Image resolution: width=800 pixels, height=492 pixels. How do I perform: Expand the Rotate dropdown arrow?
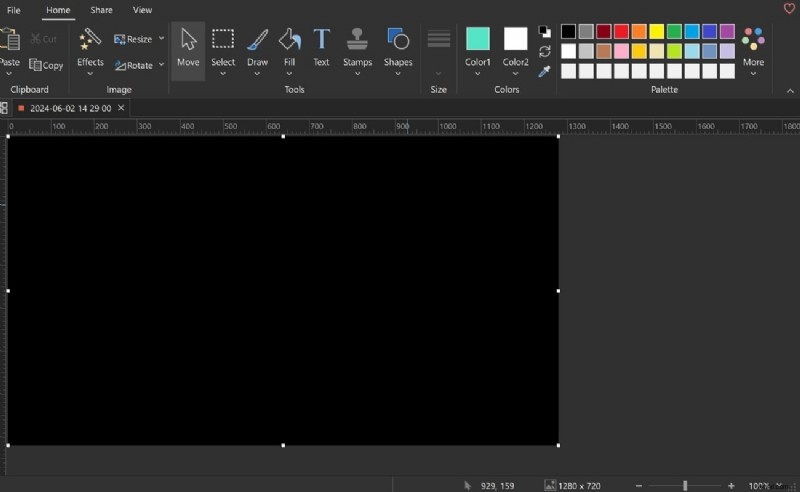161,65
